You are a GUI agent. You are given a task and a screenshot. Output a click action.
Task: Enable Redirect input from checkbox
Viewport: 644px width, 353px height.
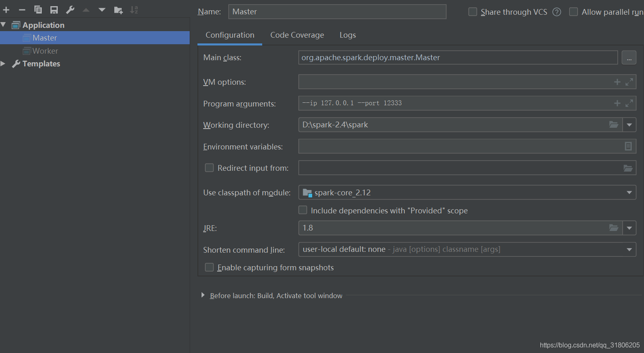[x=209, y=168]
